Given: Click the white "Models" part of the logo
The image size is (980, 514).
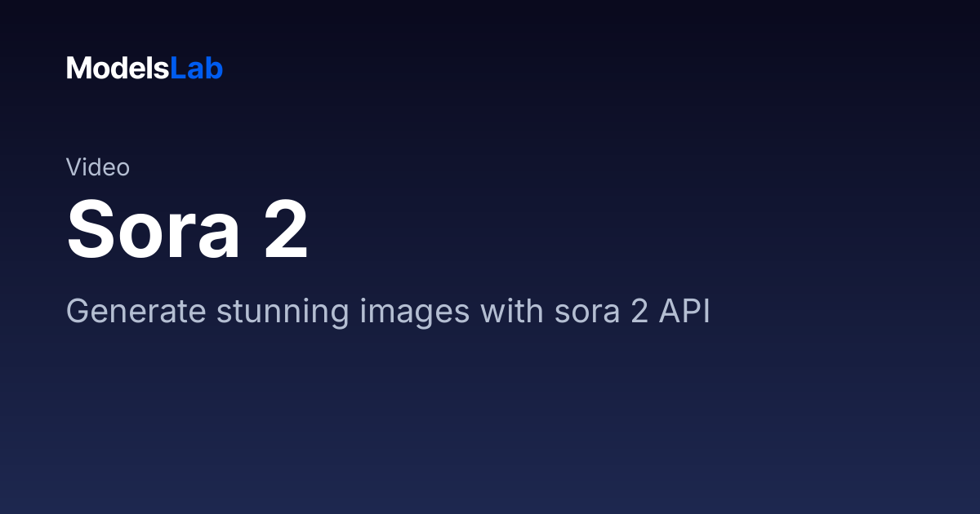Looking at the screenshot, I should tap(118, 69).
